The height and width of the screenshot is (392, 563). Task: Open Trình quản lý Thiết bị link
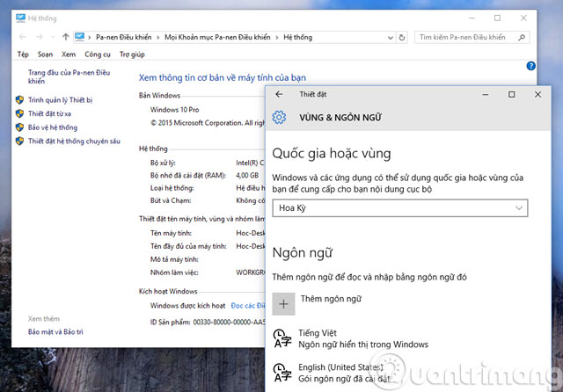click(61, 100)
